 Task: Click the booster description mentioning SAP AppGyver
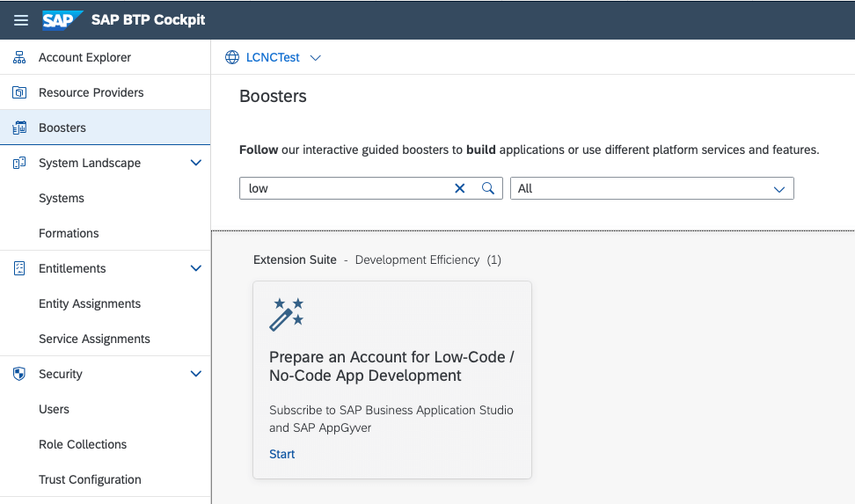pos(391,419)
